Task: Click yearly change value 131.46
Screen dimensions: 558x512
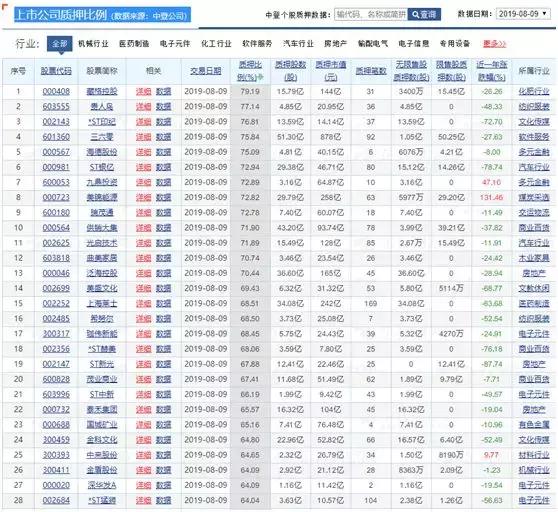Action: click(491, 197)
